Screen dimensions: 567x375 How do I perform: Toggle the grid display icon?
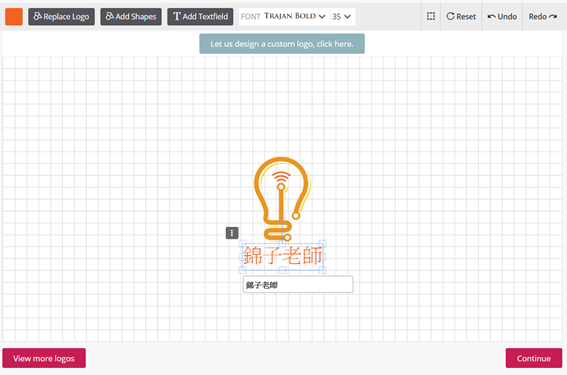coord(431,16)
